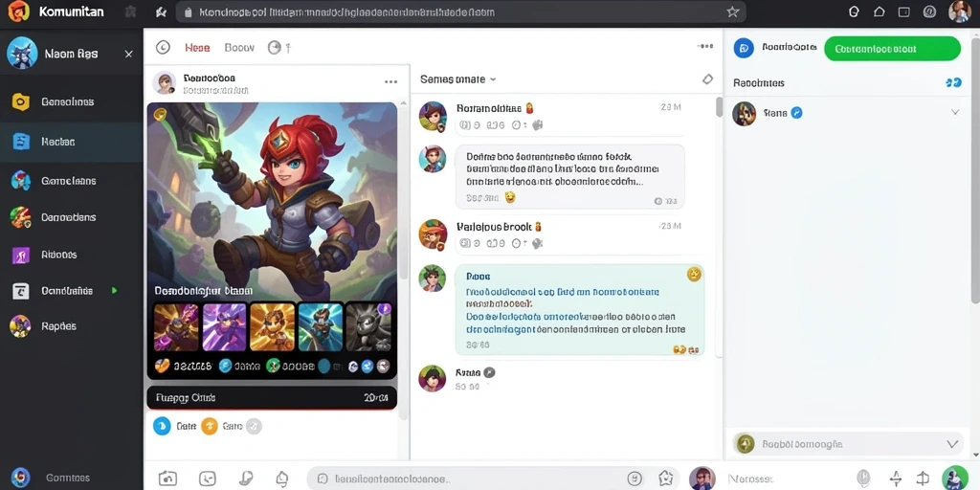
Task: Toggle the smiley reaction on grey message bubble
Action: point(510,198)
